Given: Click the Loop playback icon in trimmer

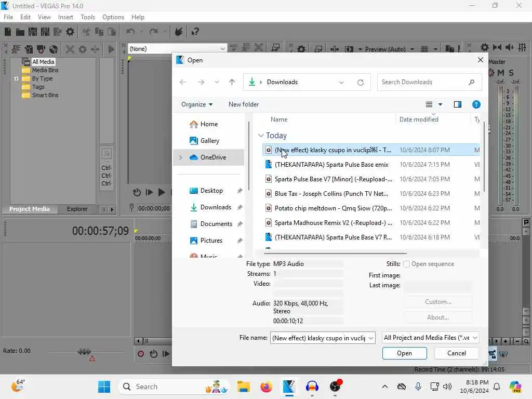Looking at the screenshot, I should (x=137, y=192).
